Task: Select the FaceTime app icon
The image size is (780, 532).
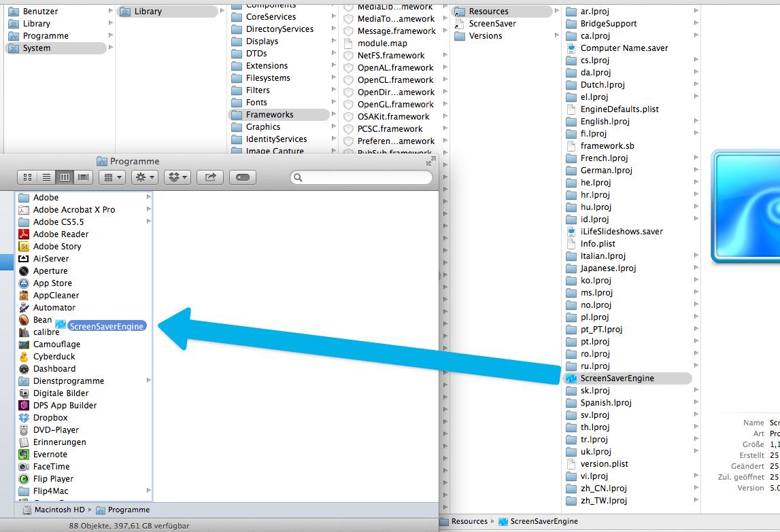Action: [24, 467]
